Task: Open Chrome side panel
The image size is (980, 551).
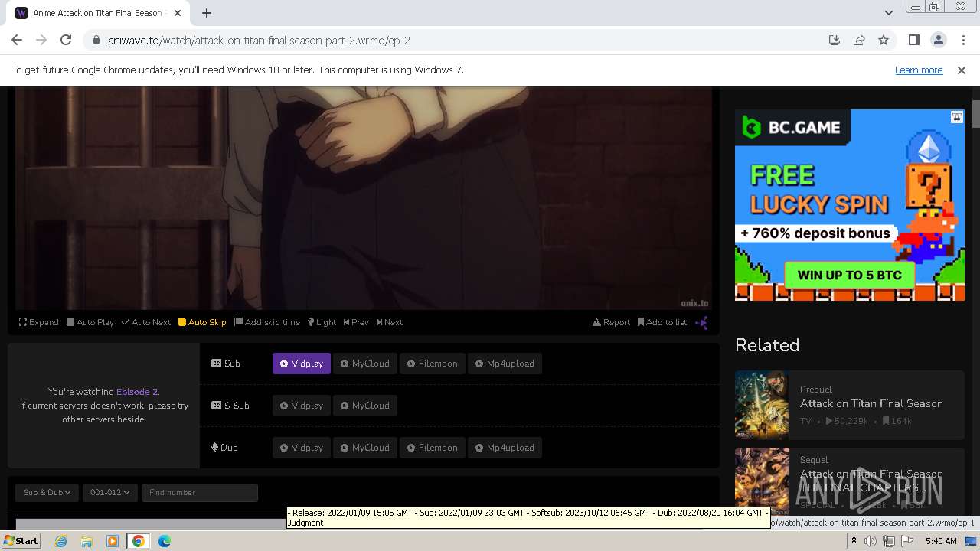Action: pyautogui.click(x=913, y=40)
